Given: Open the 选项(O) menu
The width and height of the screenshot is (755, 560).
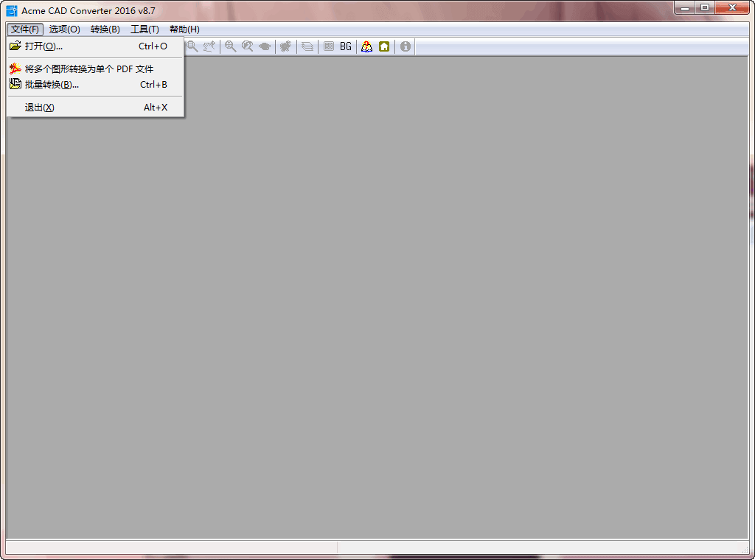Looking at the screenshot, I should coord(65,29).
